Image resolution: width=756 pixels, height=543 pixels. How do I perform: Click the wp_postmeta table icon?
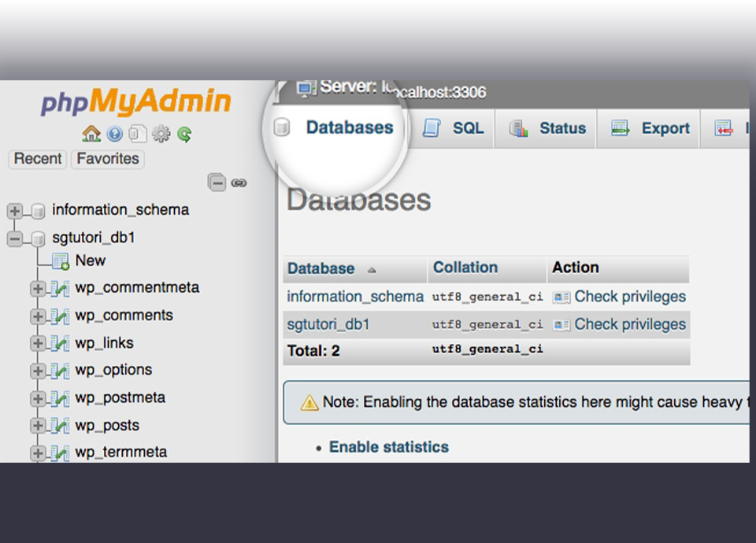click(x=61, y=398)
